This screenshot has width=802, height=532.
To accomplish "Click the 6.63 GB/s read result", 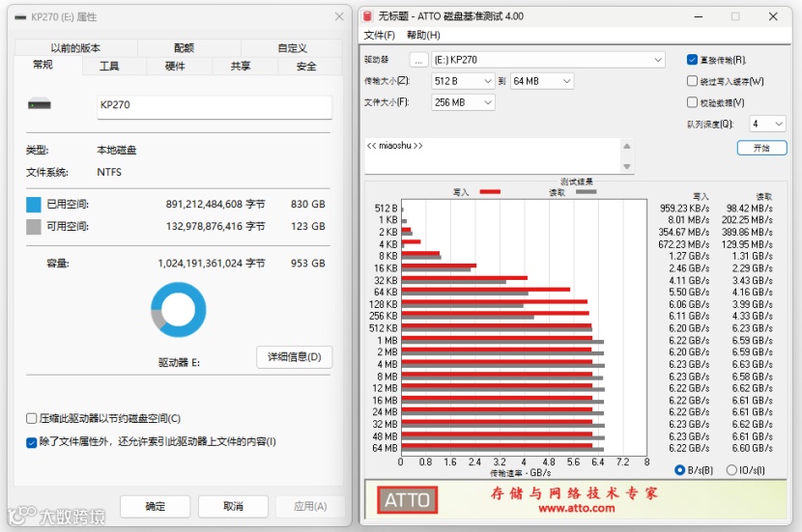I will (x=752, y=364).
